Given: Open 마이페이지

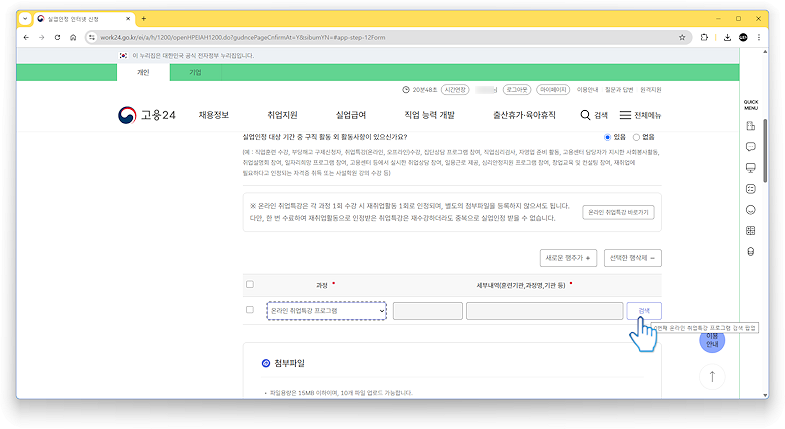Looking at the screenshot, I should [553, 90].
